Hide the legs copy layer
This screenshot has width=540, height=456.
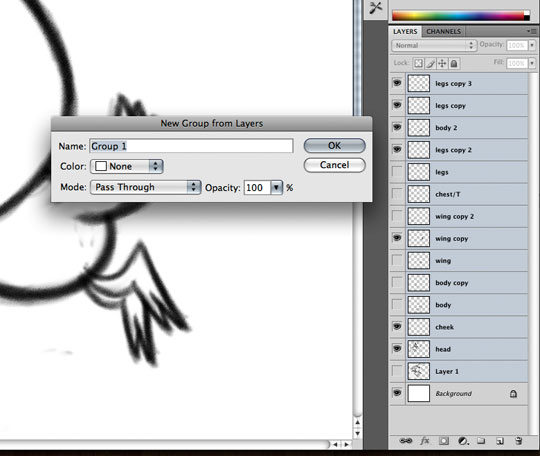pos(397,105)
